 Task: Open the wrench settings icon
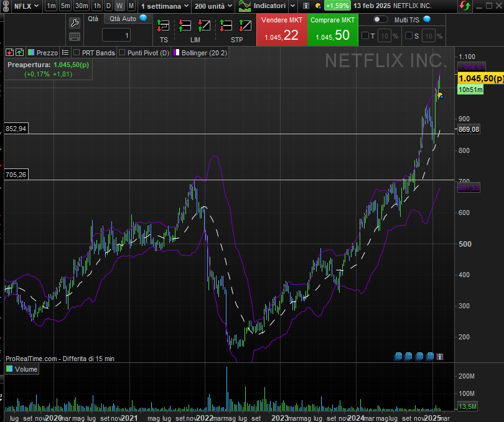(x=75, y=23)
